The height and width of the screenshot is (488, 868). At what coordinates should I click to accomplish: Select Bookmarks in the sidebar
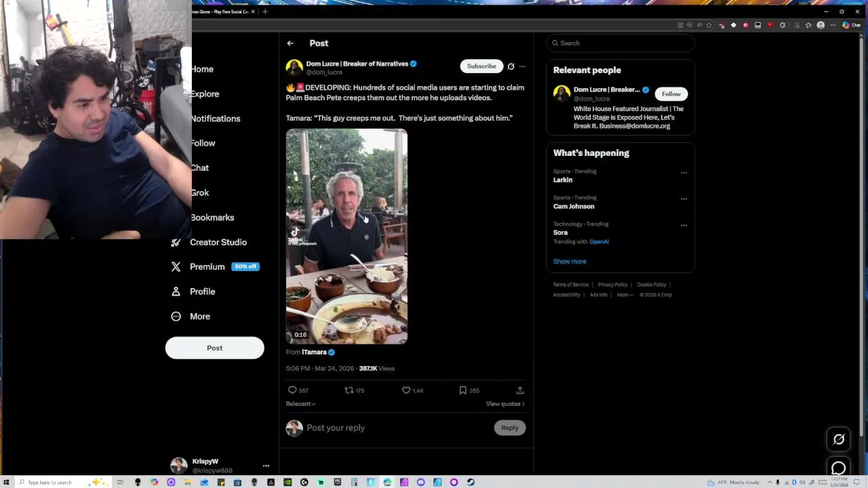pyautogui.click(x=212, y=218)
